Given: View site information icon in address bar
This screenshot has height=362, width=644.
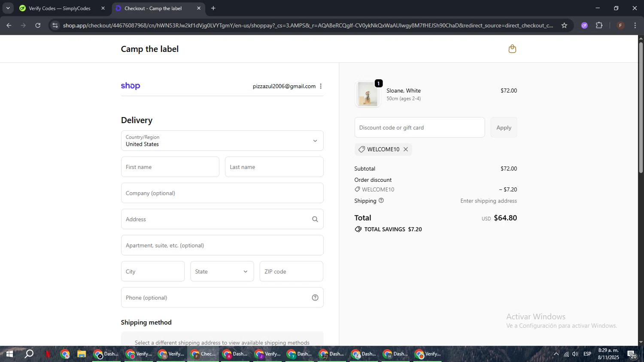Looking at the screenshot, I should point(55,25).
